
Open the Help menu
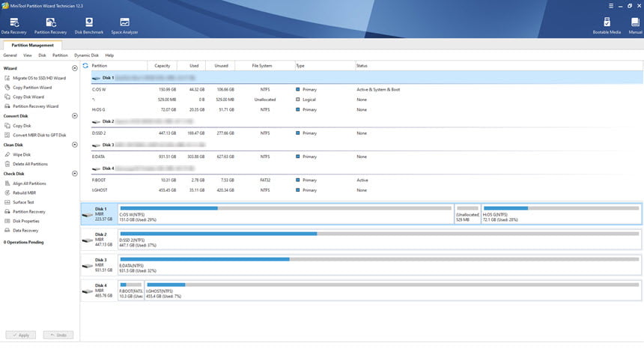click(x=109, y=55)
